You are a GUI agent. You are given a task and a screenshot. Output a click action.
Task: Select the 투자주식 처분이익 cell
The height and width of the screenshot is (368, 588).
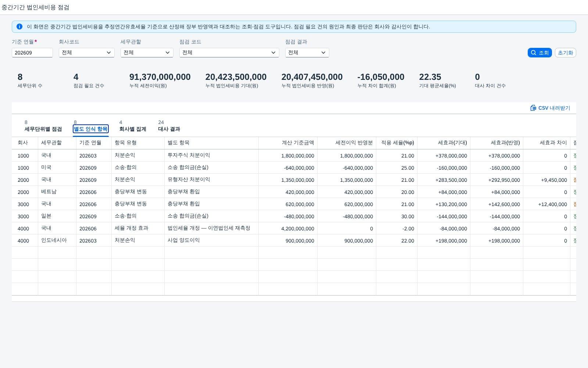(212, 155)
